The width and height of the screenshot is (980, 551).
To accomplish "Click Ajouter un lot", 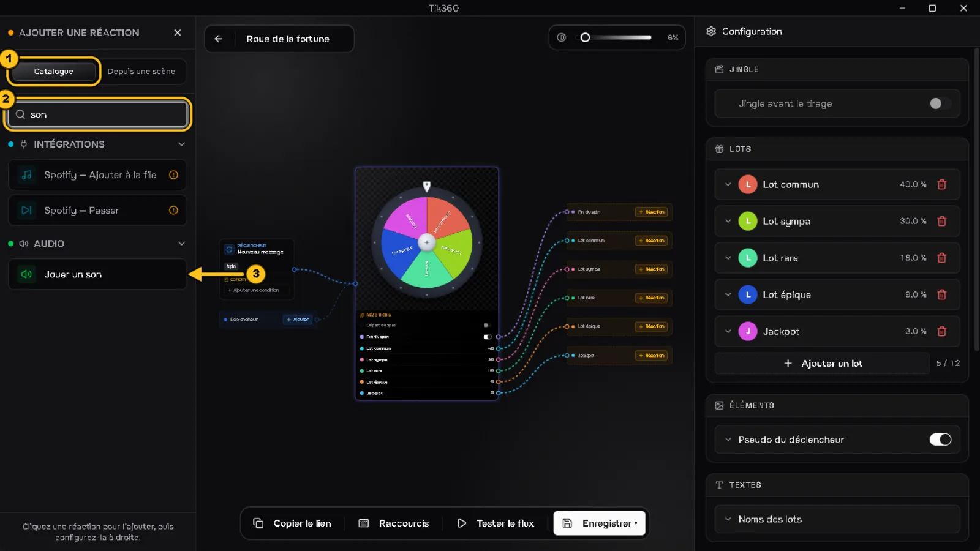I will 823,364.
